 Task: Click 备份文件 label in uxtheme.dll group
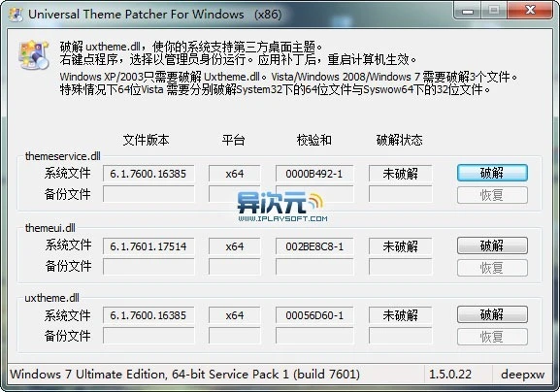click(x=68, y=336)
